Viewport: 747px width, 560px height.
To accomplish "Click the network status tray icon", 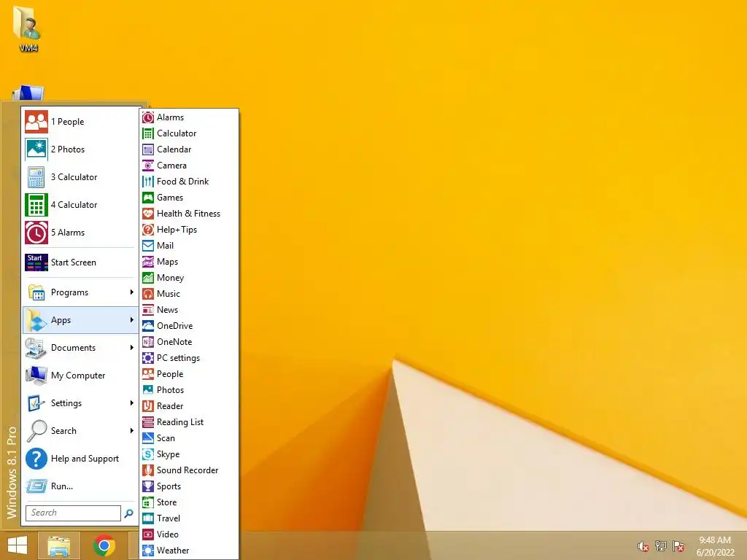I will click(x=661, y=546).
